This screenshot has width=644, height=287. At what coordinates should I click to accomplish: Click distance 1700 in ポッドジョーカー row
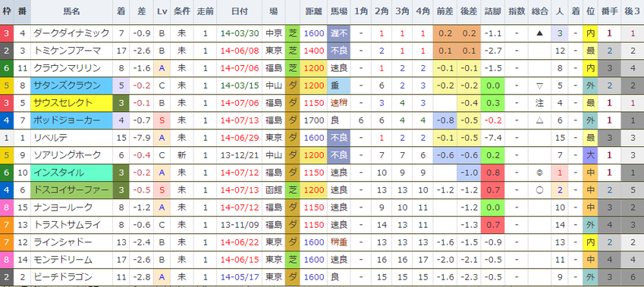(314, 120)
